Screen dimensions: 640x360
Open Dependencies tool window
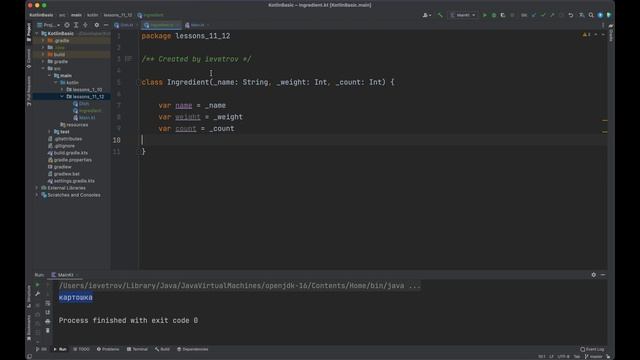tap(193, 349)
